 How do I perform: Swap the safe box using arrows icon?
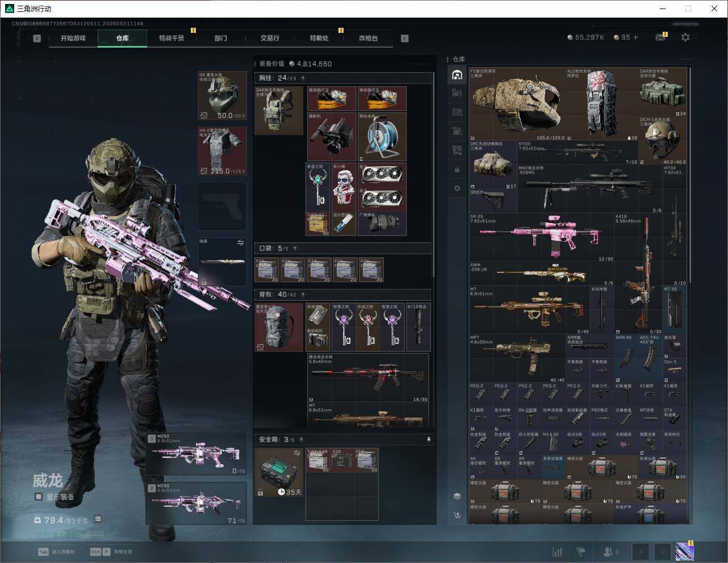pos(297,453)
